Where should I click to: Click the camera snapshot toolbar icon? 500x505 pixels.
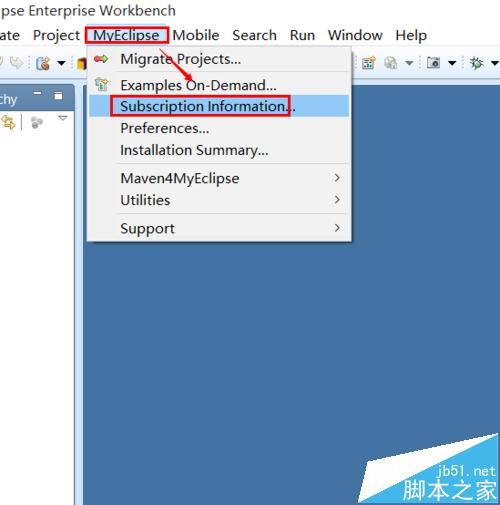click(433, 63)
